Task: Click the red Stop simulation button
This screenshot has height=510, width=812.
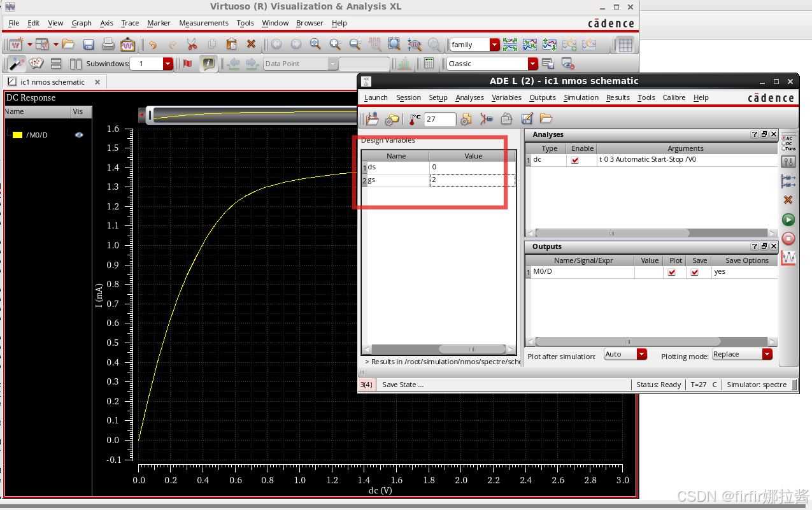Action: [788, 238]
